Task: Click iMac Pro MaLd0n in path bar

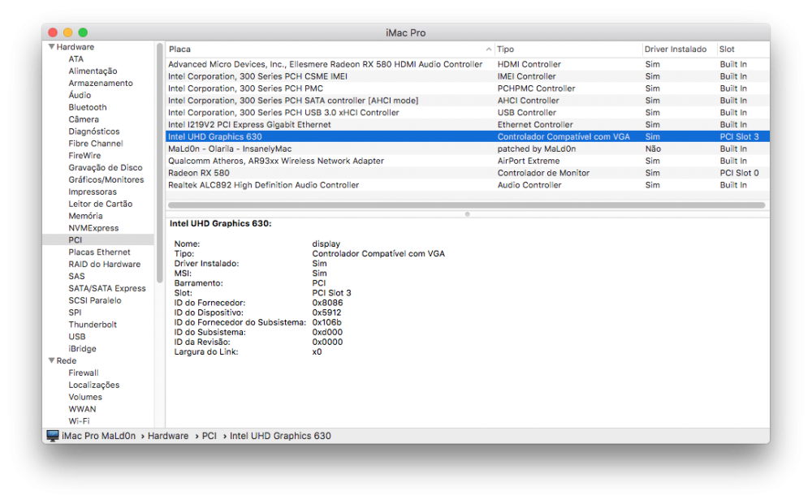Action: click(98, 436)
